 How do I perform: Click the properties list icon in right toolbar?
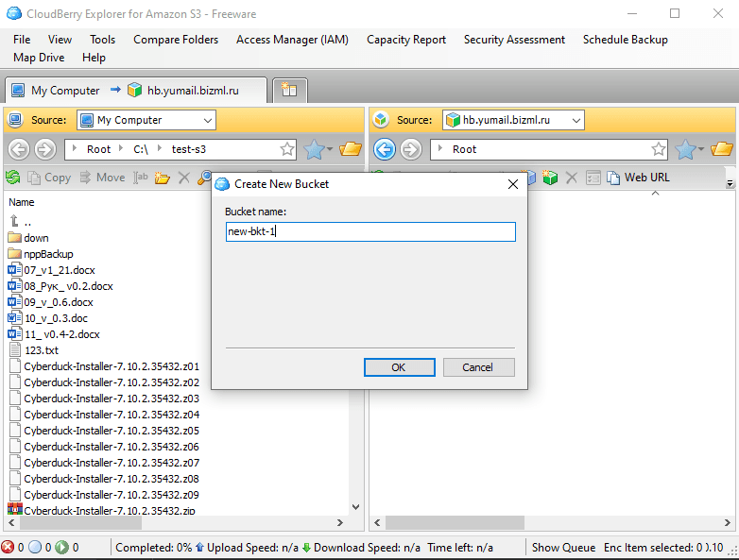click(593, 178)
